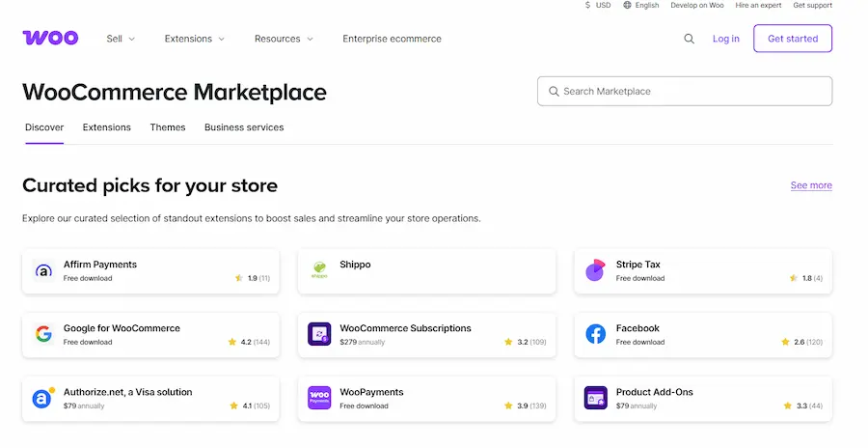Open the Stripe Tax card title

click(x=638, y=265)
